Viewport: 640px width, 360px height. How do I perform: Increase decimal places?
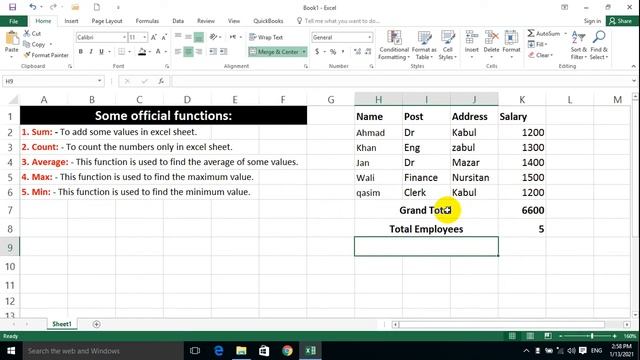[357, 51]
